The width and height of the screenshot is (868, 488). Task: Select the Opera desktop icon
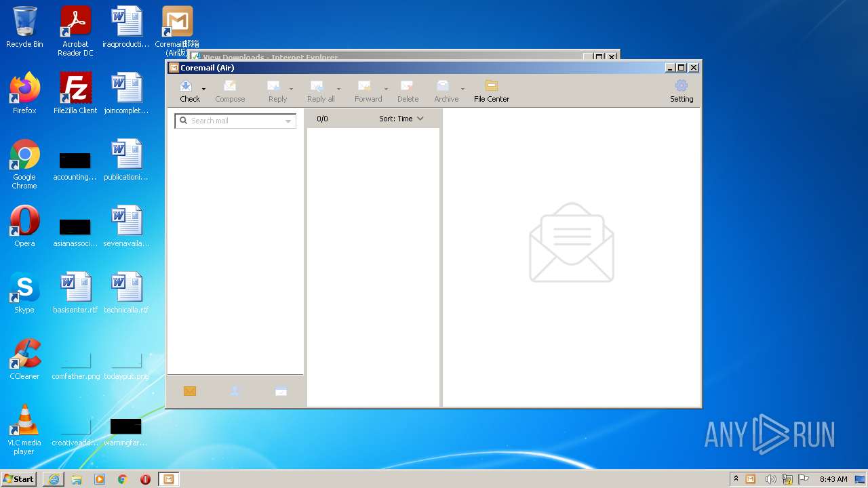[24, 226]
